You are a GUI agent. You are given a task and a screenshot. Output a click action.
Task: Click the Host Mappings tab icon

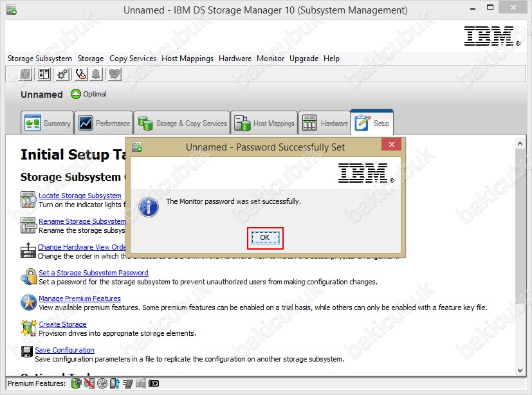[243, 123]
